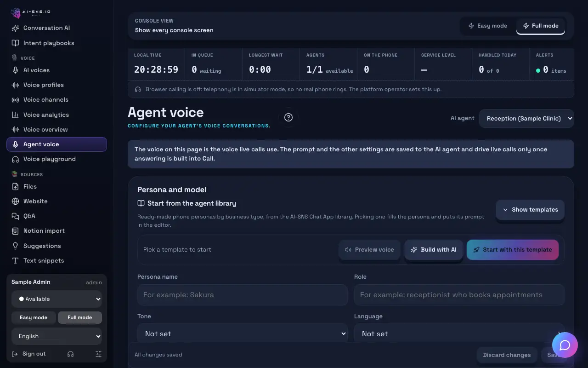Click the "20:28:59" local time value
The image size is (588, 368).
coord(156,70)
